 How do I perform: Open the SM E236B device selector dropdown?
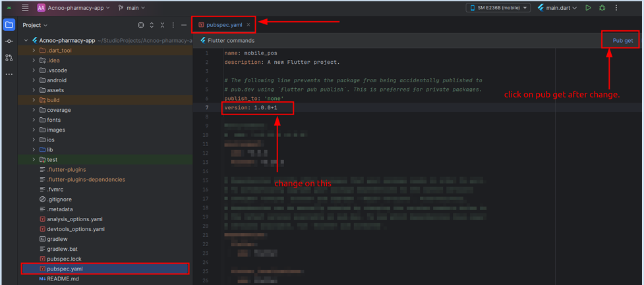[498, 8]
